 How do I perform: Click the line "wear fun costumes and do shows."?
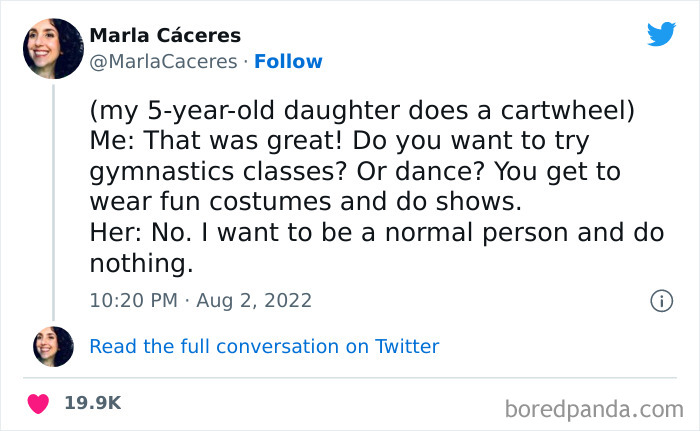(306, 202)
